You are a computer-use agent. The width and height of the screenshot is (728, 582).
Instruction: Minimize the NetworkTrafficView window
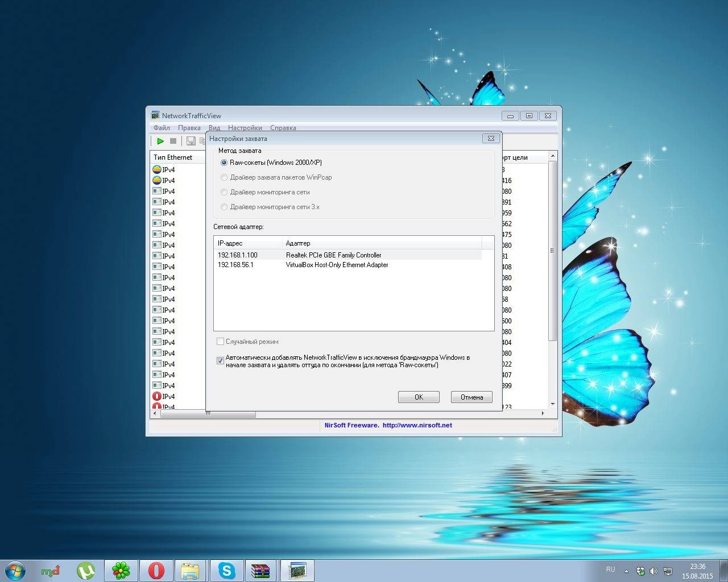pos(510,115)
